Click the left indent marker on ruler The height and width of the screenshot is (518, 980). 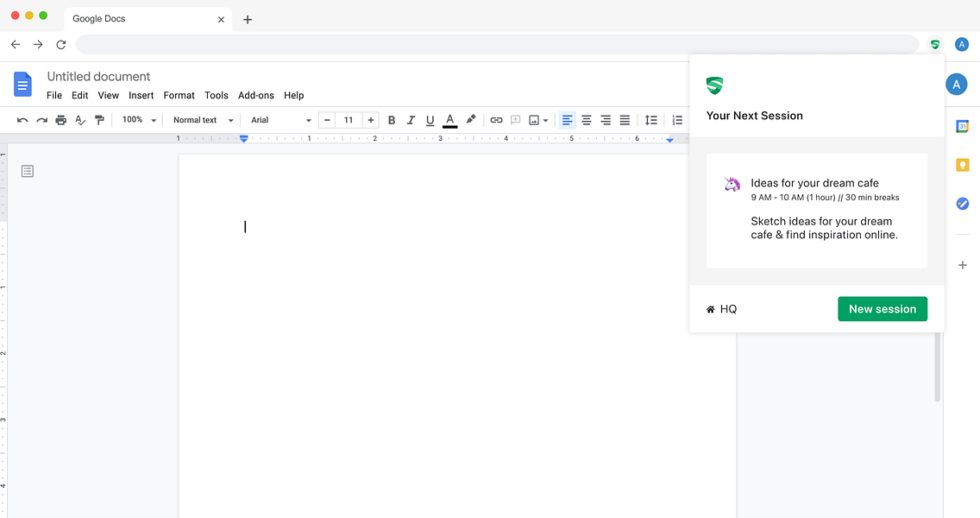coord(244,139)
